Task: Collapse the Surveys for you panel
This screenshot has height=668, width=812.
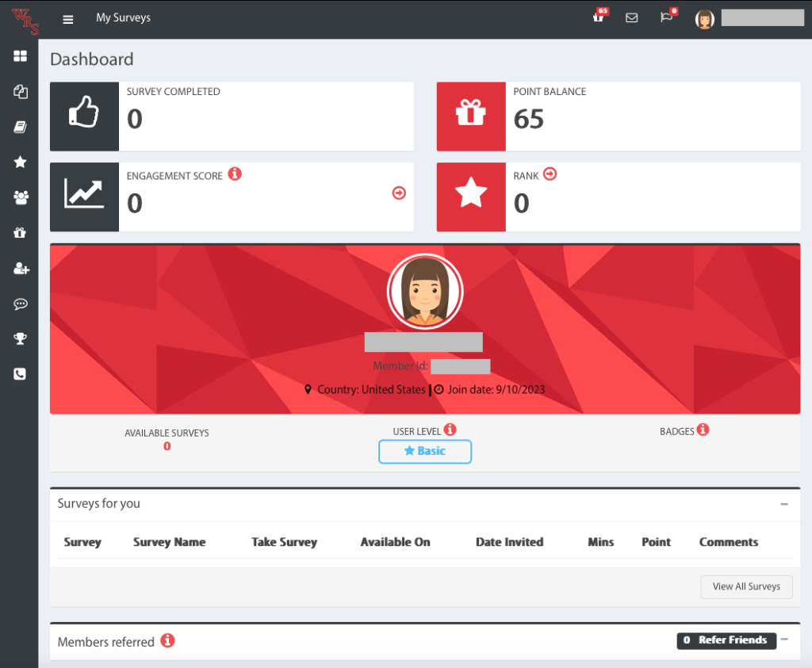Action: tap(783, 504)
